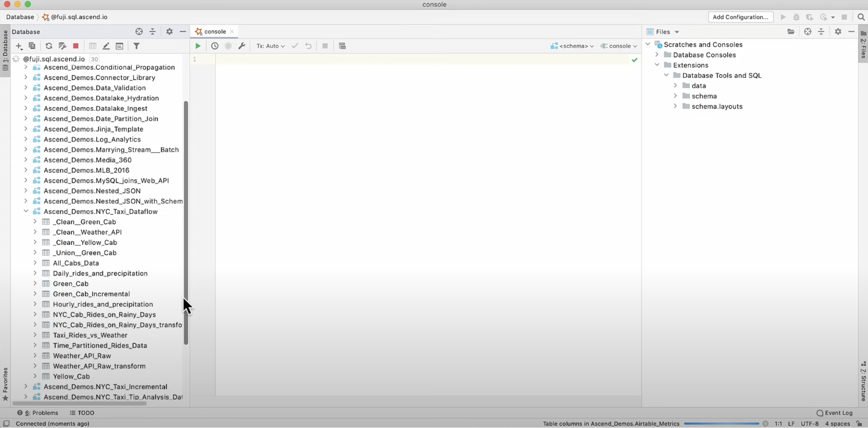Open Tx: Auto transaction mode dropdown

(271, 46)
